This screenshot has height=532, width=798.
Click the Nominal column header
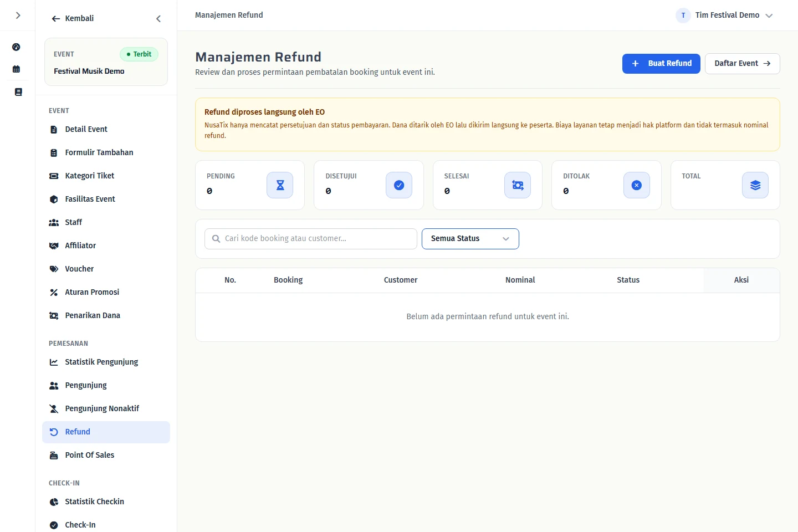520,280
